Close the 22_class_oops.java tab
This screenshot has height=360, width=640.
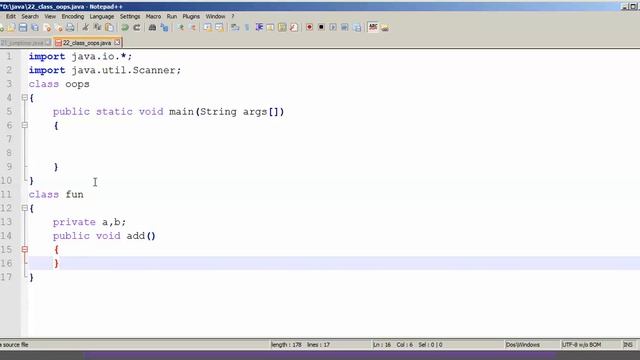click(117, 42)
